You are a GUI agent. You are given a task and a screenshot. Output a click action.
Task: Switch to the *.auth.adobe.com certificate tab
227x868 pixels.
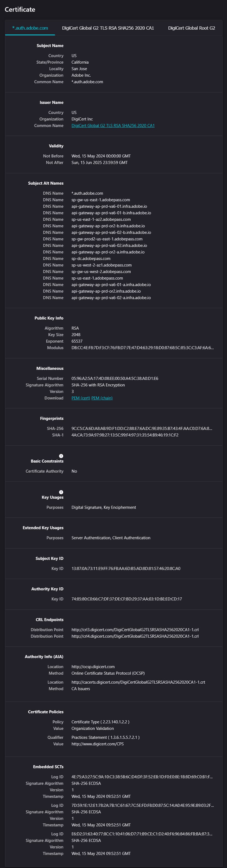point(30,28)
